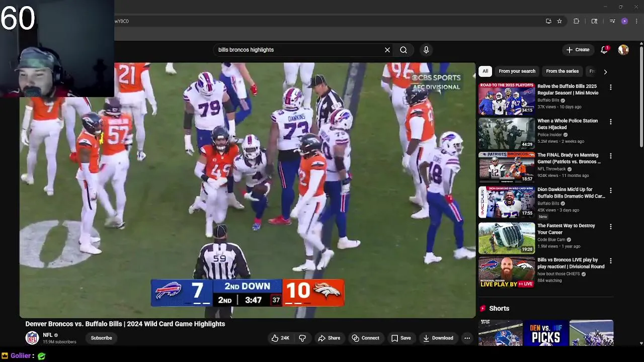Click the Shorts section icon
Screen dimensions: 644x362
point(483,308)
